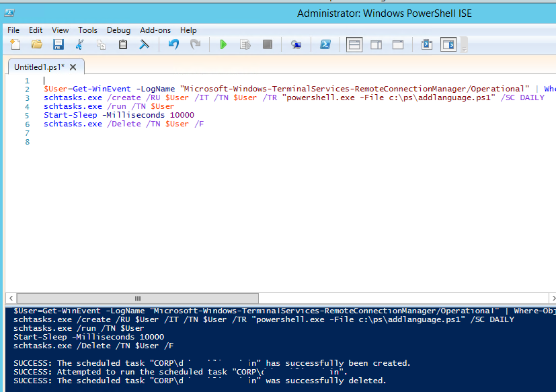Redo the last undone edit
The height and width of the screenshot is (392, 556).
195,44
